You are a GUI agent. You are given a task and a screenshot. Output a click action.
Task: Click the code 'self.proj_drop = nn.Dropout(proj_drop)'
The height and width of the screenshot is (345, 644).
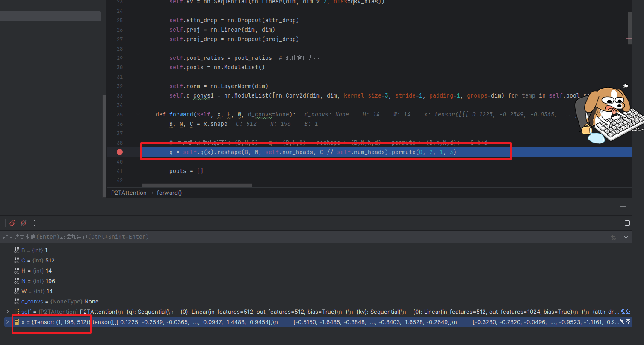[x=234, y=39]
